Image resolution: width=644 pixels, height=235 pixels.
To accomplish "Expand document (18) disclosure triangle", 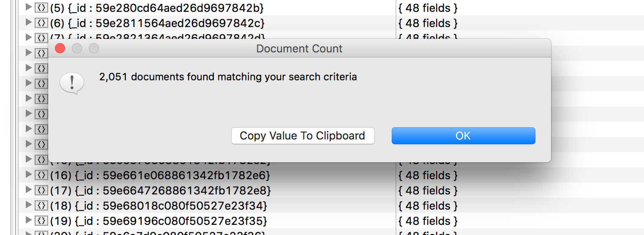I will 28,205.
